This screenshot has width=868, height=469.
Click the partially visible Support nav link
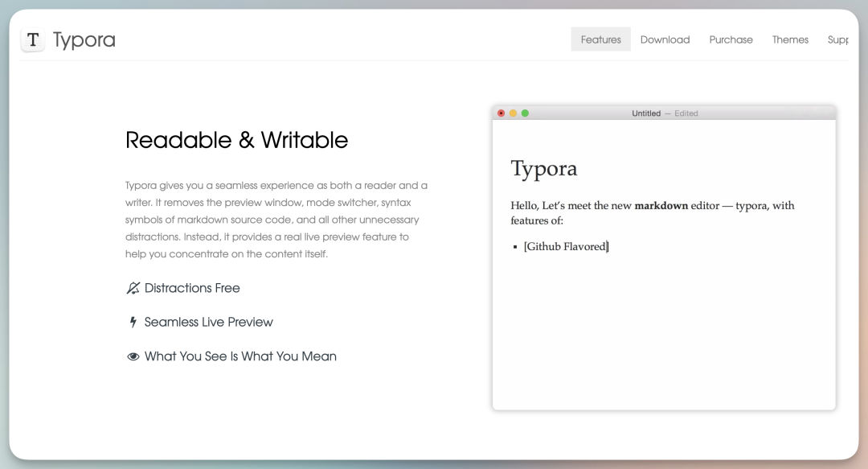pyautogui.click(x=837, y=39)
